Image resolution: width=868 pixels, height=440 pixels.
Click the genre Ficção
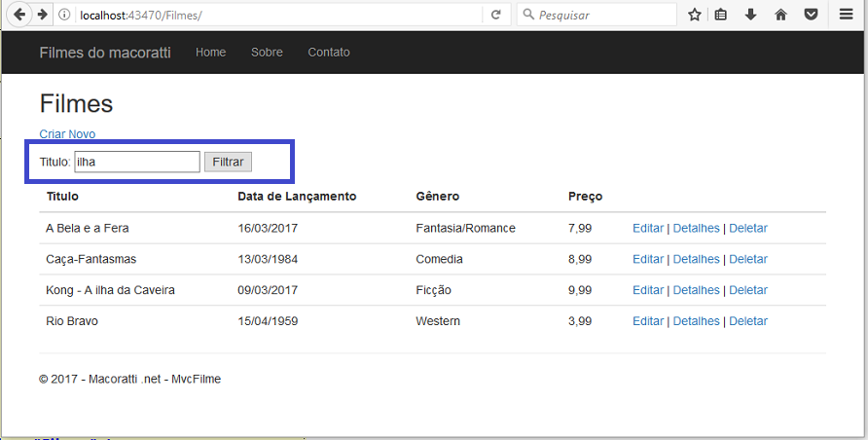point(433,290)
